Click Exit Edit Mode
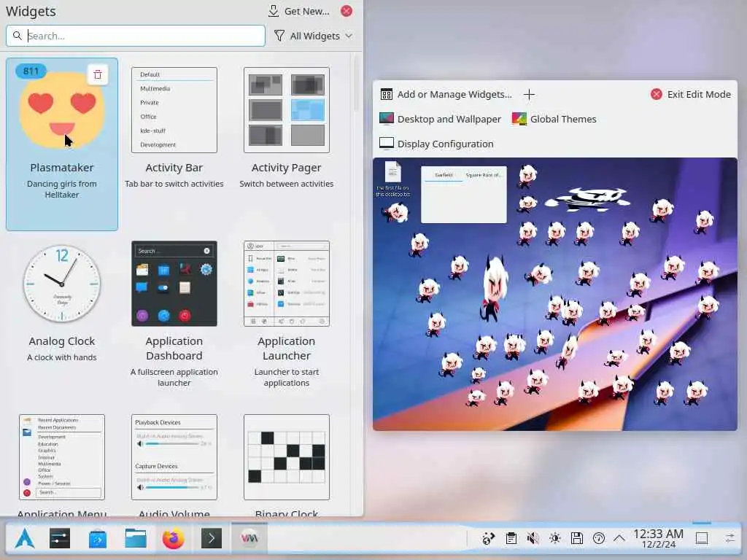The image size is (747, 560). [x=690, y=94]
